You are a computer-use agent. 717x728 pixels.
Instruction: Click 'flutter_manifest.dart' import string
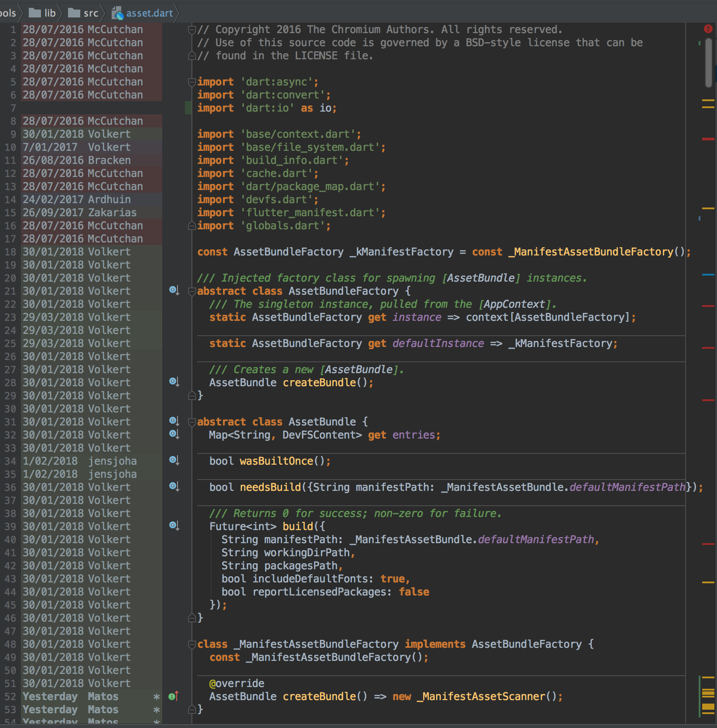click(x=310, y=213)
